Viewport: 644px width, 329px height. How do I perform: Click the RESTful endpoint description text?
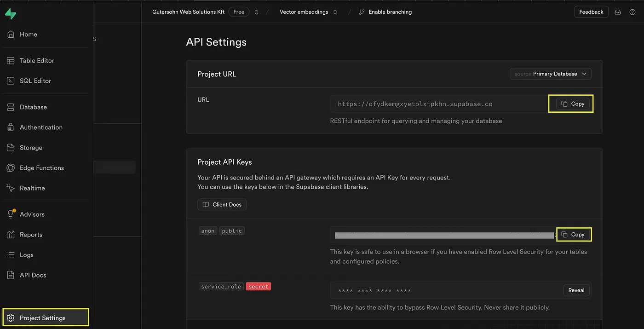coord(416,121)
